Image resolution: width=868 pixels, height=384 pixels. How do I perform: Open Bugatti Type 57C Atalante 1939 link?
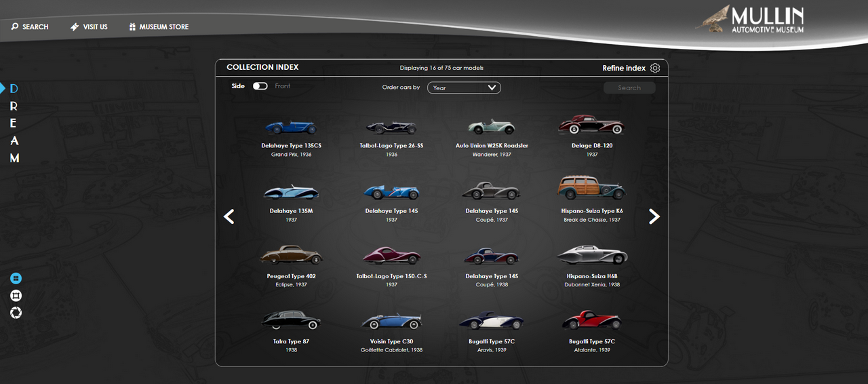pos(591,342)
